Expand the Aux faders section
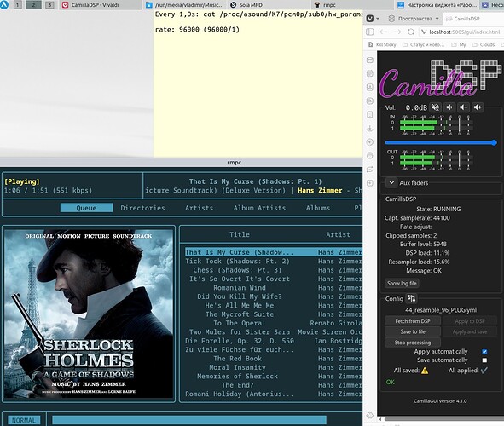Screen dimensions: 504x426 pyautogui.click(x=391, y=182)
